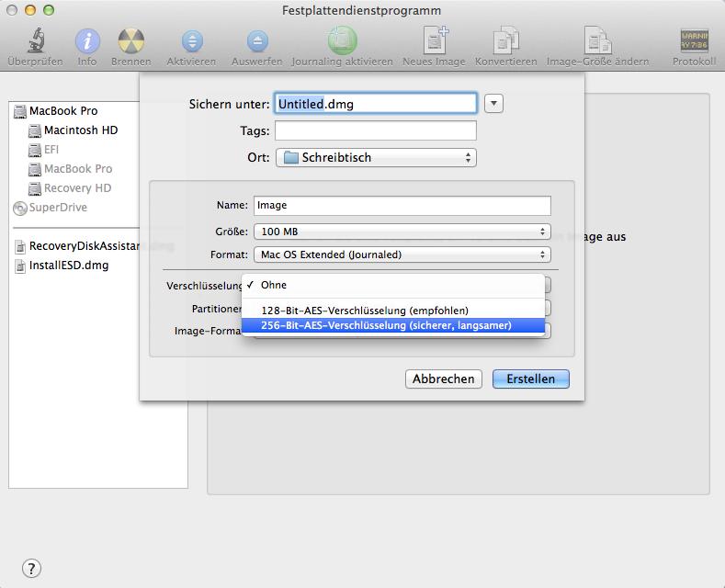Open the help question mark button
The image size is (725, 588).
pyautogui.click(x=31, y=568)
